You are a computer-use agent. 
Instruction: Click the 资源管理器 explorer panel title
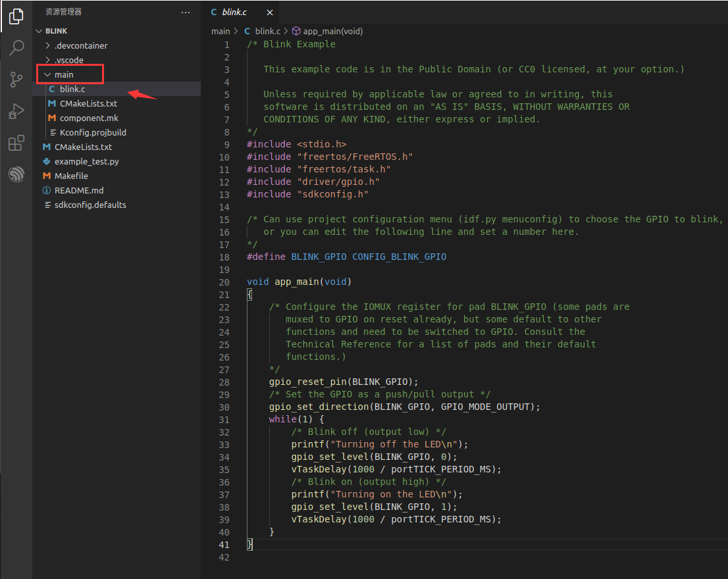click(64, 12)
